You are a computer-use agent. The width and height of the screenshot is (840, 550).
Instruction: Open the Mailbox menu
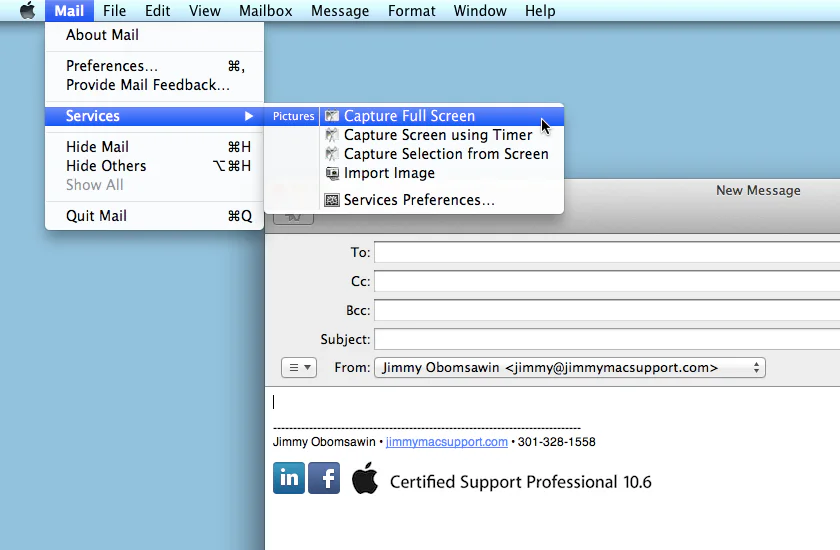click(266, 11)
